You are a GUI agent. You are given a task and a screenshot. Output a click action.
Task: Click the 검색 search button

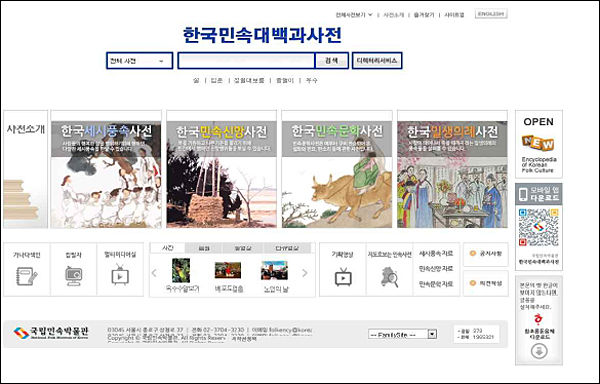tap(331, 61)
